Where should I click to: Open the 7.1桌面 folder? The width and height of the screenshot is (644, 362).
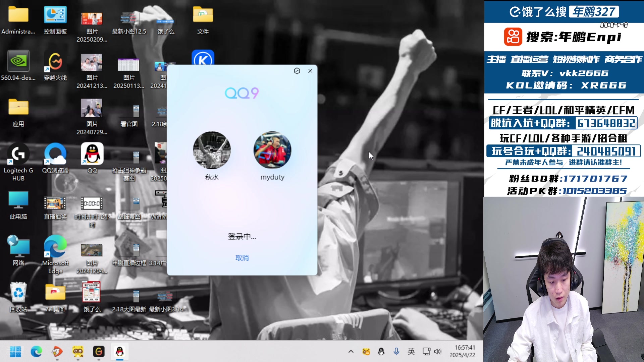[55, 298]
